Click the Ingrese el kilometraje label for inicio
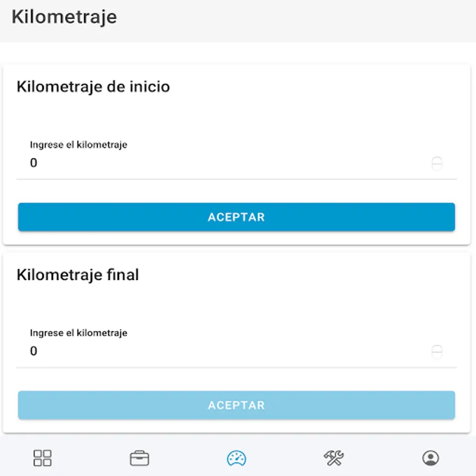The width and height of the screenshot is (476, 476). click(78, 144)
